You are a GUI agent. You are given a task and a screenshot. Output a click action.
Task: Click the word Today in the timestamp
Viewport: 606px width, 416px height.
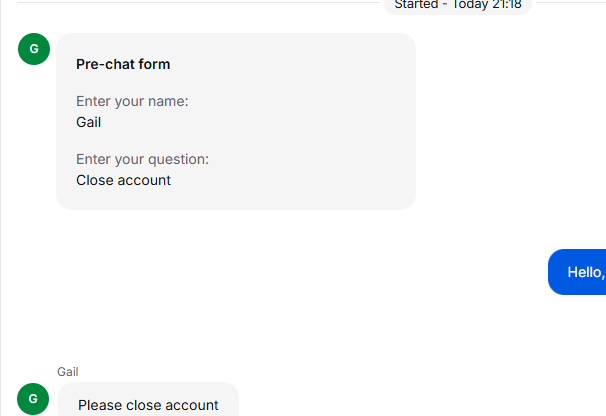tap(471, 5)
